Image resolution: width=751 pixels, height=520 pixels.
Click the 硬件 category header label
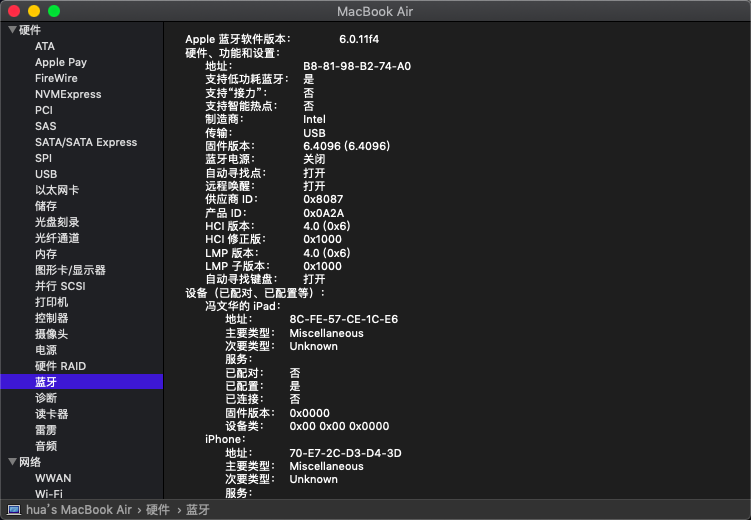(x=30, y=30)
